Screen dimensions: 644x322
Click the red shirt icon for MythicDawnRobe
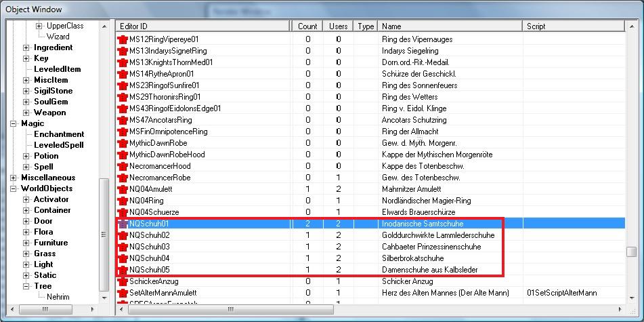(x=123, y=143)
